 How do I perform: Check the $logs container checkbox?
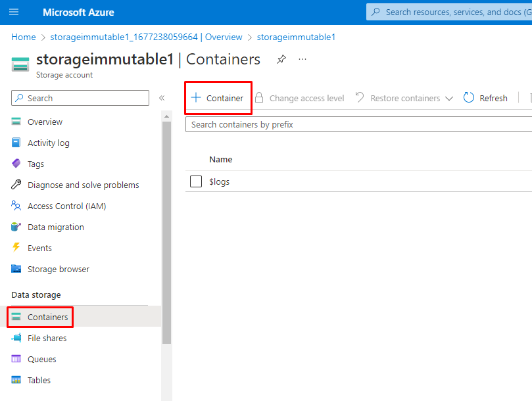(196, 181)
